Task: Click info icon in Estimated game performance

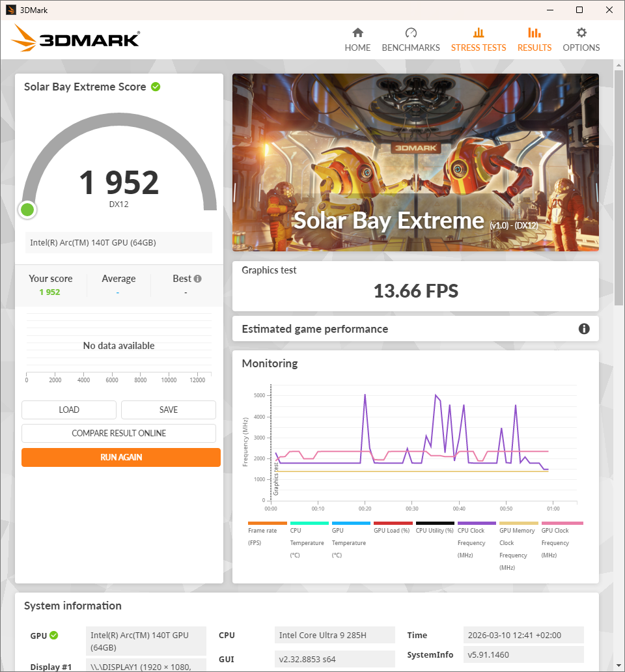Action: click(584, 329)
